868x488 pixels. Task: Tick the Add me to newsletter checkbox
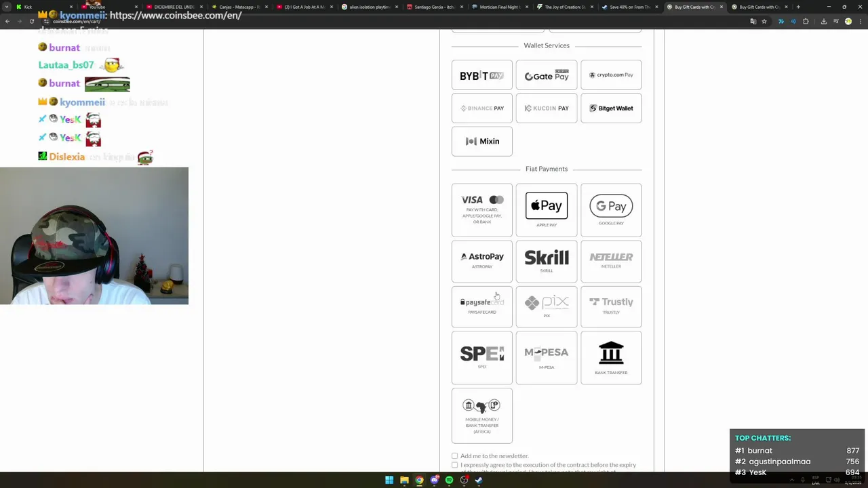point(454,456)
